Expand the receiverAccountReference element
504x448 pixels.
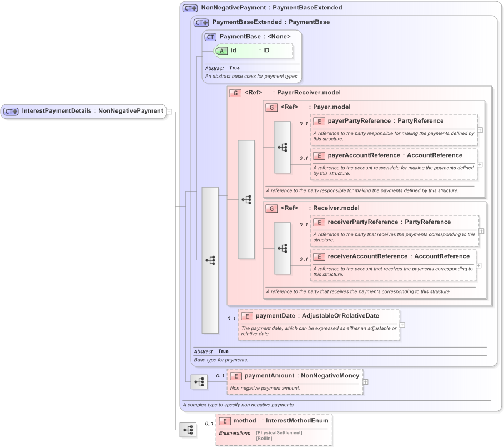[x=478, y=265]
